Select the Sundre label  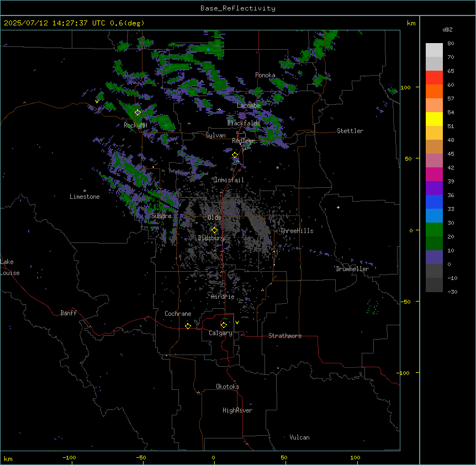[x=161, y=216]
